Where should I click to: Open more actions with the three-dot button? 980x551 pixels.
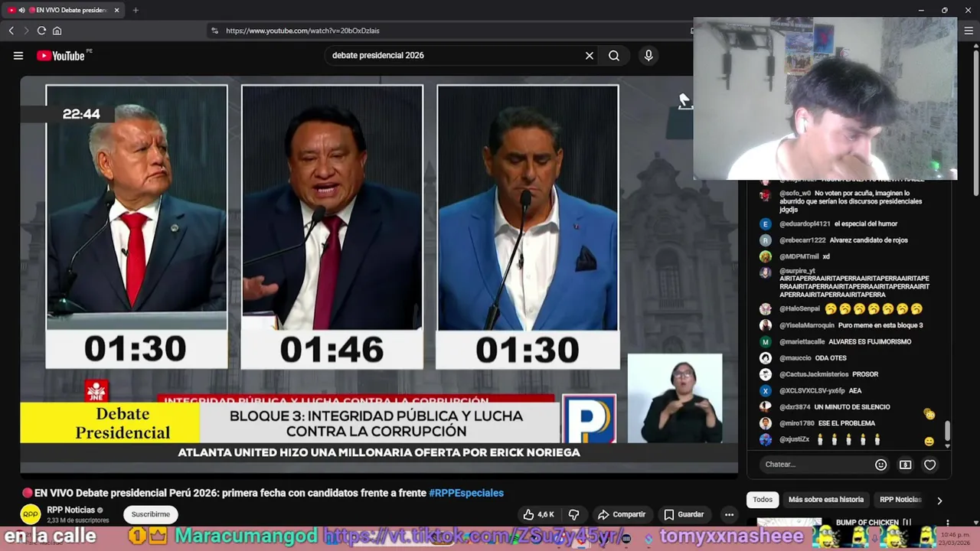(729, 514)
